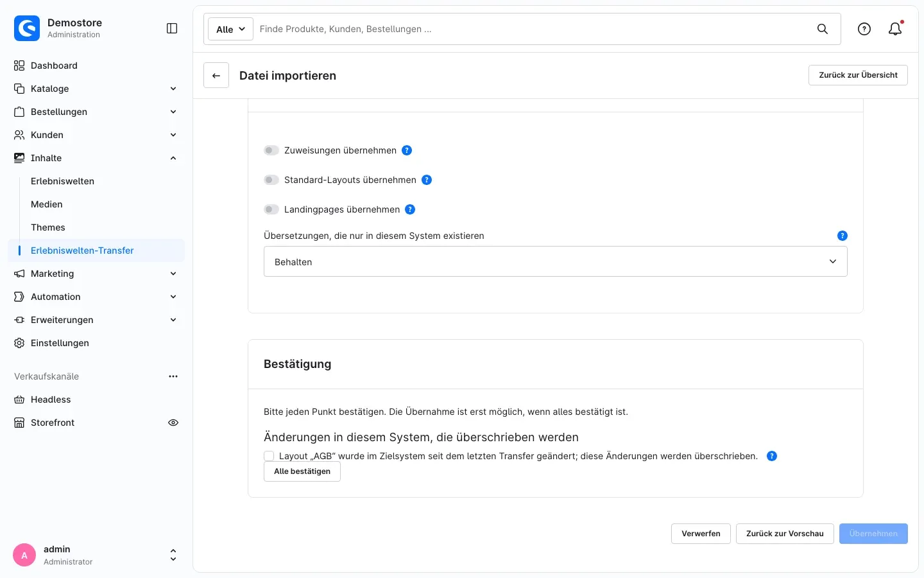Screen dimensions: 924x578
Task: Click the Shopware logo icon
Action: [x=27, y=28]
